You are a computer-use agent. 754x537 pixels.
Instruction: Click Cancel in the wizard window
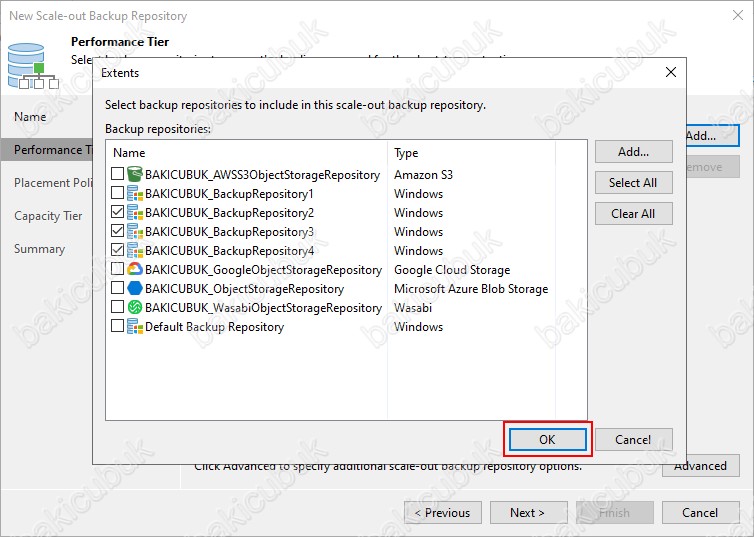click(x=701, y=513)
